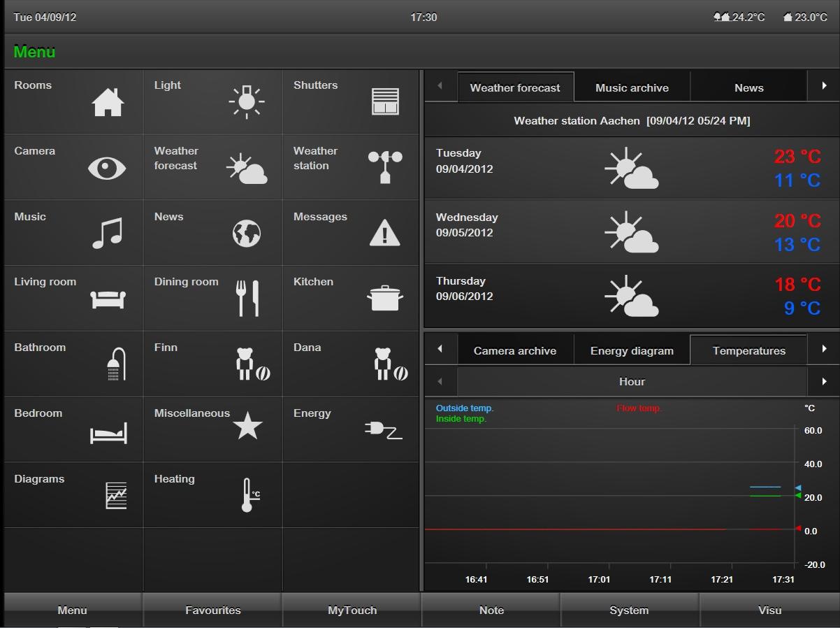Select the Camera eye icon
Viewport: 840px width, 628px height.
[x=107, y=168]
